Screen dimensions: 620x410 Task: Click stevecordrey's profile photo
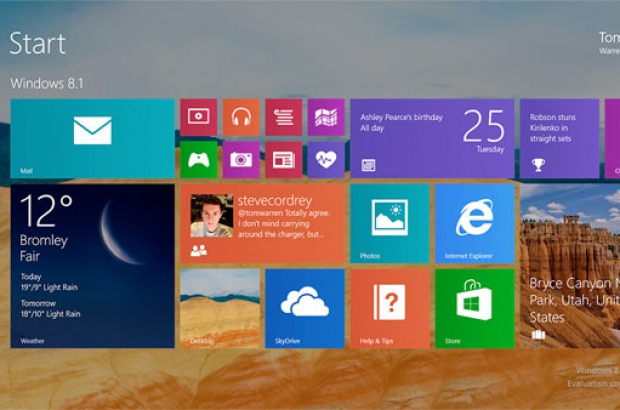pos(212,215)
